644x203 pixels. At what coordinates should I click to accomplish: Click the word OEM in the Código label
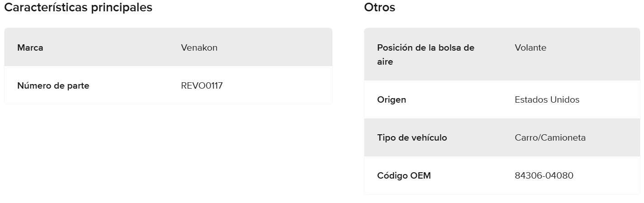tap(420, 175)
